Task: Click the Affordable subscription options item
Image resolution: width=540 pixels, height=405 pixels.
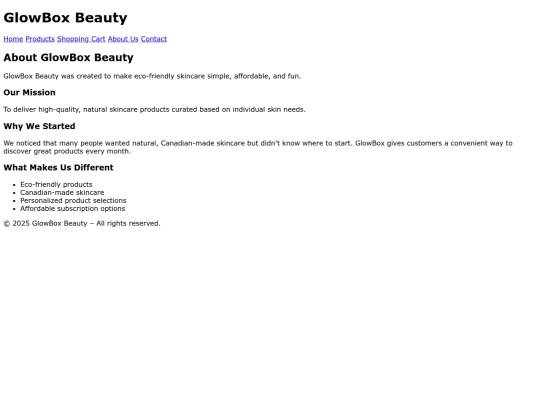Action: tap(72, 208)
